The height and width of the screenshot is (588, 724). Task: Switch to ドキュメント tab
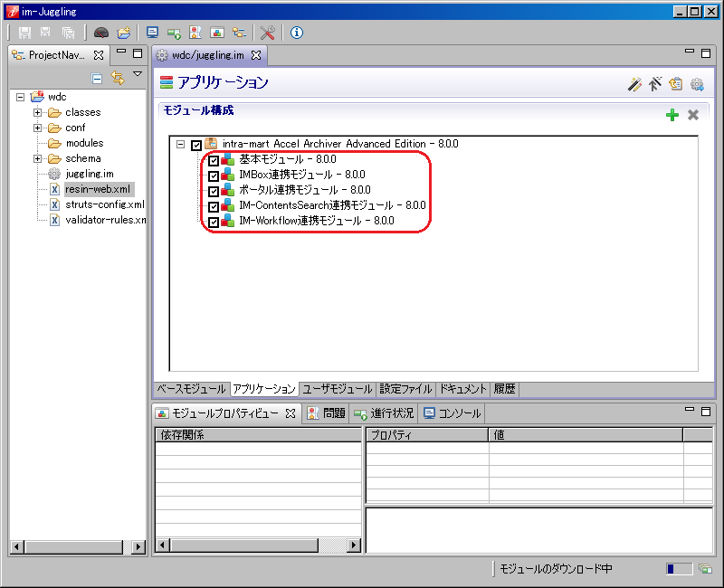(462, 389)
